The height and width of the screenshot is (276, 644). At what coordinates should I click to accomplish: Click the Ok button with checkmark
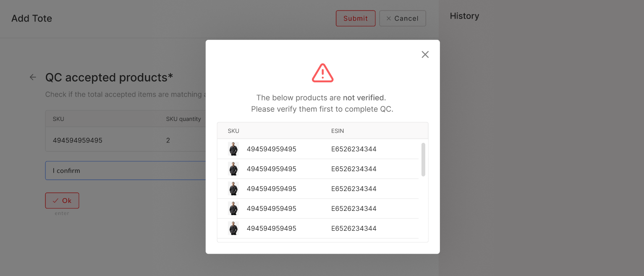pos(62,201)
